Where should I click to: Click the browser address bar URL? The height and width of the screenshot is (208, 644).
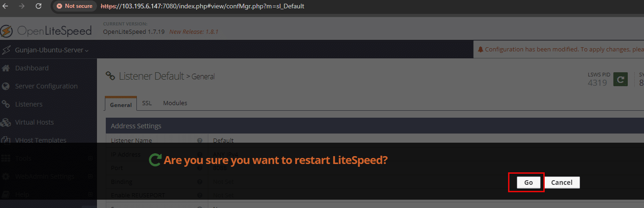click(x=202, y=6)
